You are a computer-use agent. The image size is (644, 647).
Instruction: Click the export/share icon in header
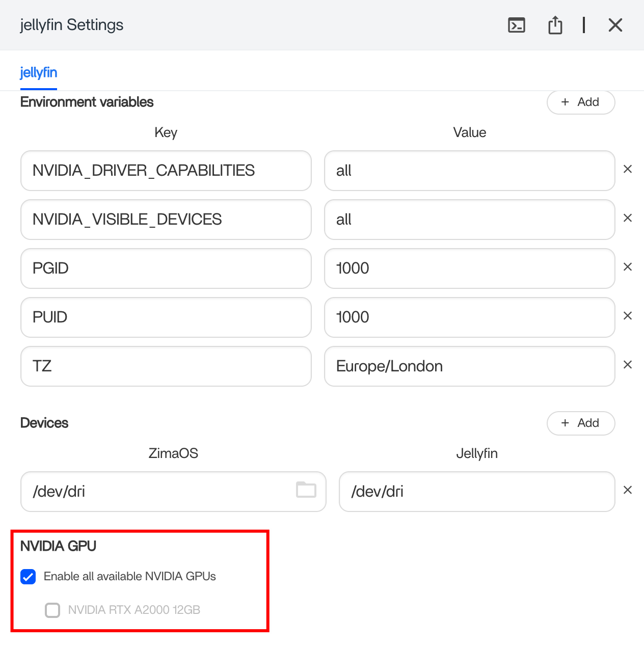[x=555, y=25]
